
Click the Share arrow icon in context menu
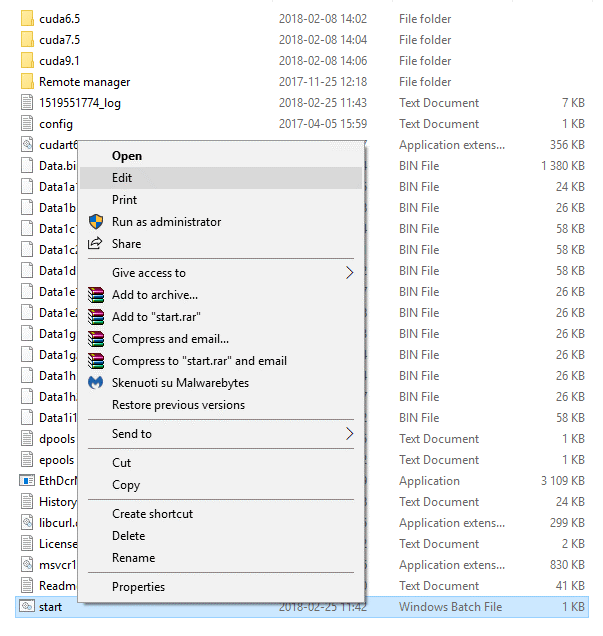(95, 243)
